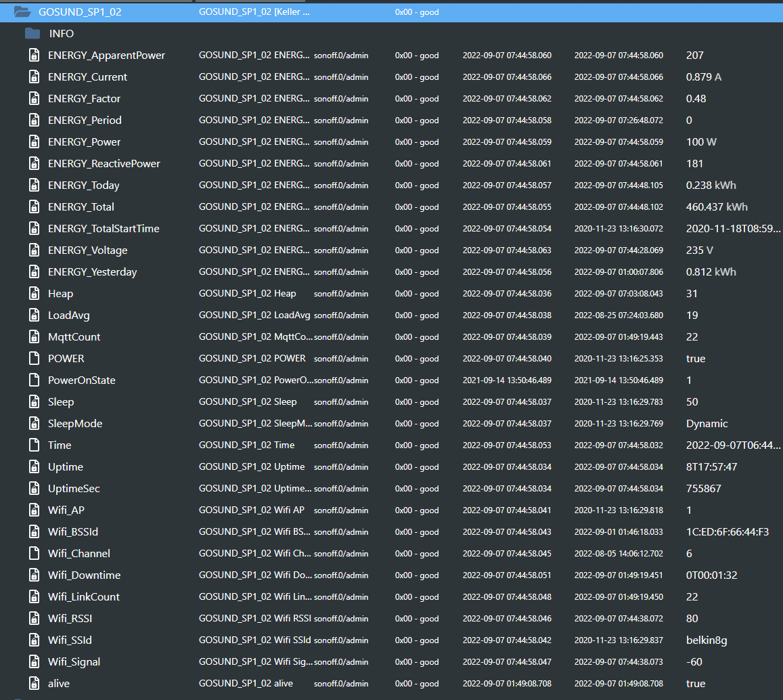
Task: Click the Wifi_Signal state file icon
Action: [34, 661]
